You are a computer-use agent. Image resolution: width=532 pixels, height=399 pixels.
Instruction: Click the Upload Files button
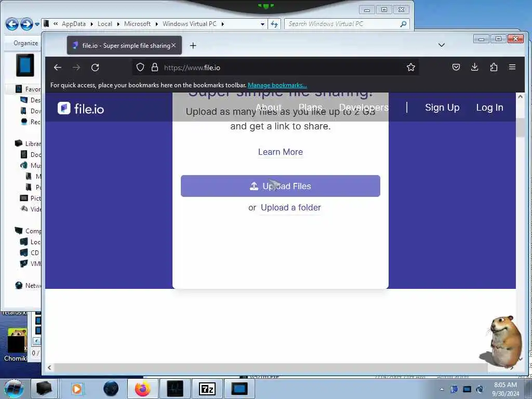coord(280,186)
